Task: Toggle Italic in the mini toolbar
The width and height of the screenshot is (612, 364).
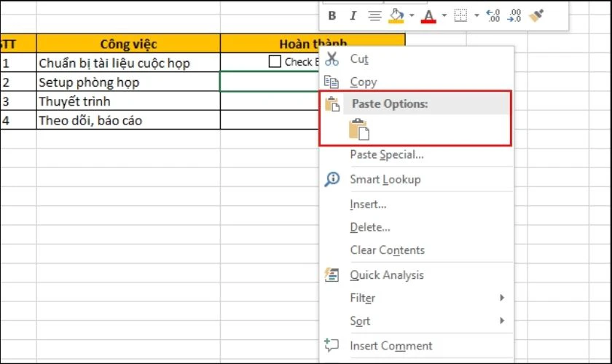Action: [353, 15]
